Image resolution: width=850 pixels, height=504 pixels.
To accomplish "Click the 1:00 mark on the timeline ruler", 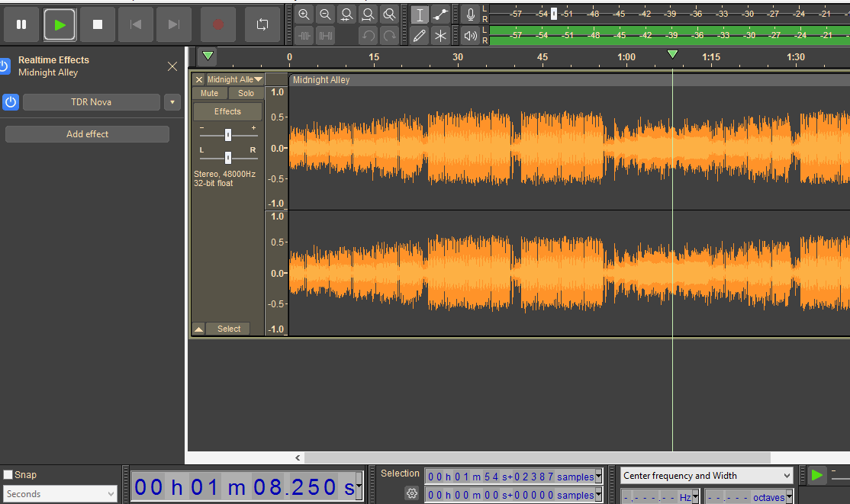I will [x=626, y=57].
